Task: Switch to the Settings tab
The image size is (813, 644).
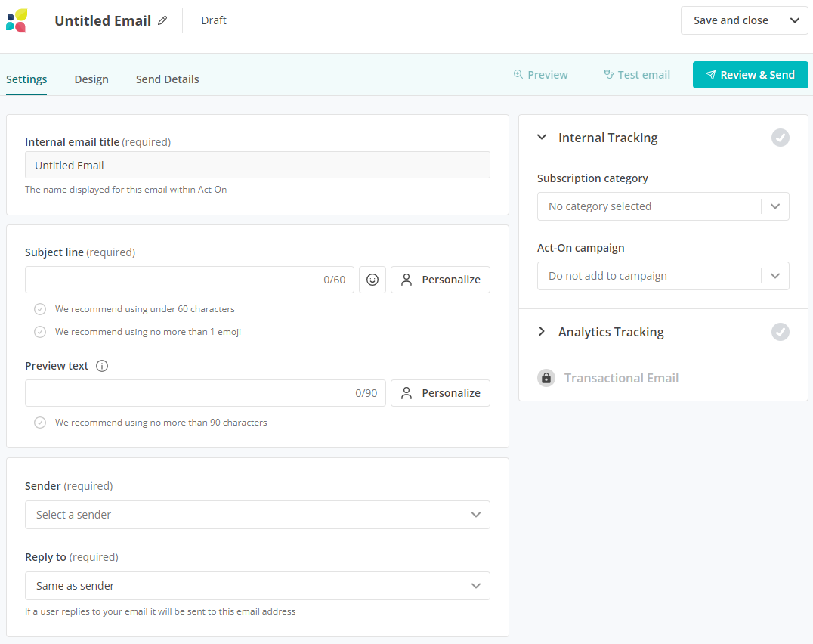Action: tap(26, 79)
